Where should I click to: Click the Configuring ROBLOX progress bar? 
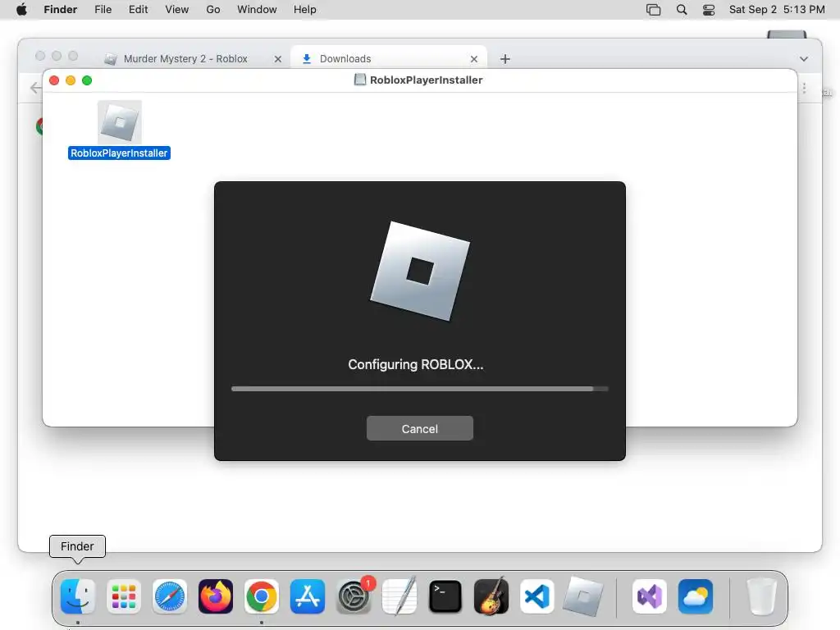pos(420,389)
